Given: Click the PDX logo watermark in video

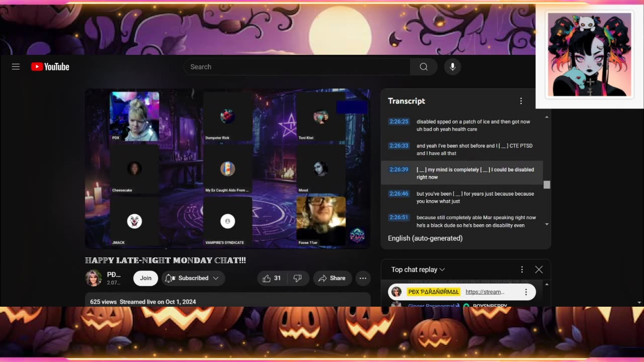Looking at the screenshot, I should pos(357,235).
